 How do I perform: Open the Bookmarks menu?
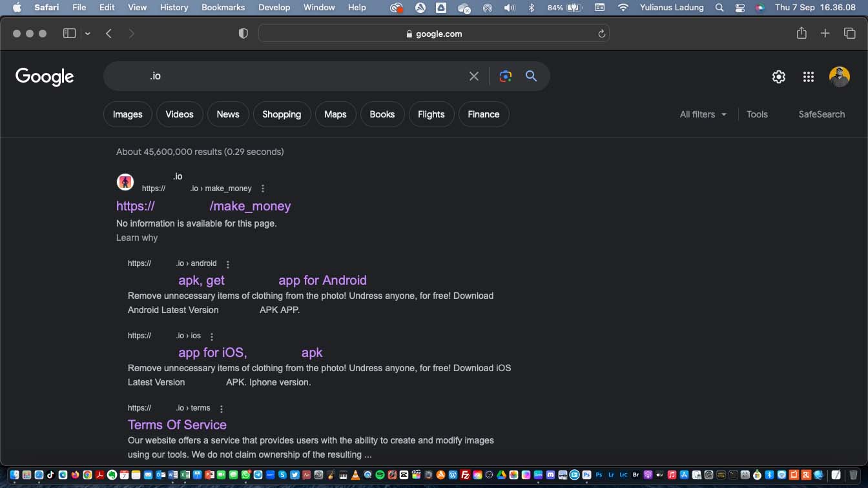(x=223, y=8)
